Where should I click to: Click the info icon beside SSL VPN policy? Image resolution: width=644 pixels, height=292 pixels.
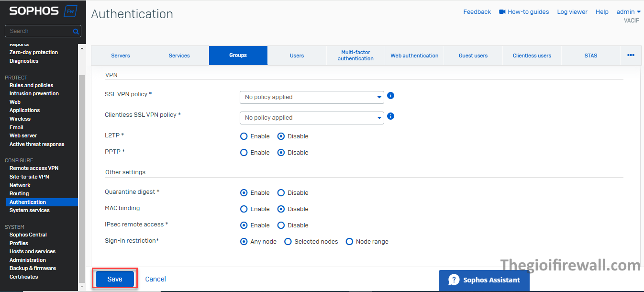tap(390, 96)
